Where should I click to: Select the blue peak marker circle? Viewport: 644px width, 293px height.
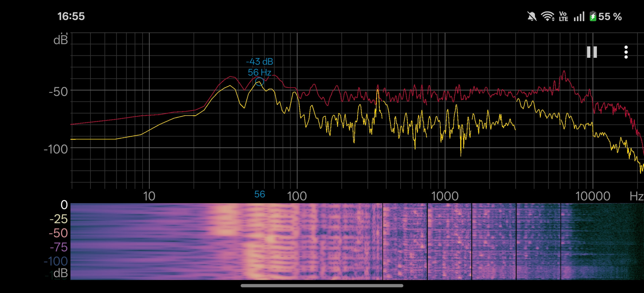[x=259, y=82]
